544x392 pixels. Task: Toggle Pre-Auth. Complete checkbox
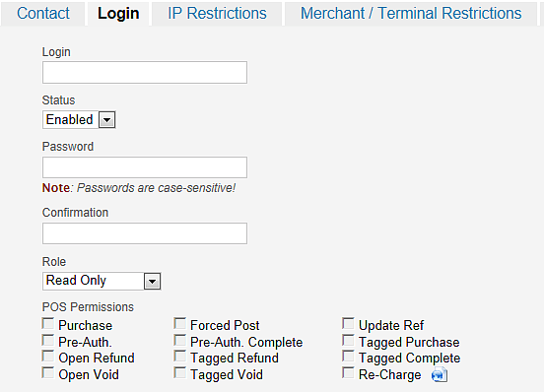coord(179,340)
